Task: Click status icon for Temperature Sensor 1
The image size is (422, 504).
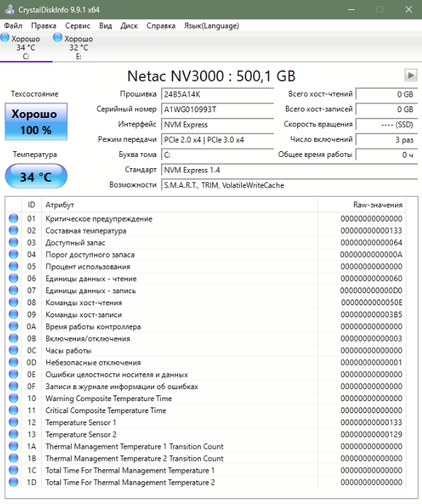Action: point(13,422)
